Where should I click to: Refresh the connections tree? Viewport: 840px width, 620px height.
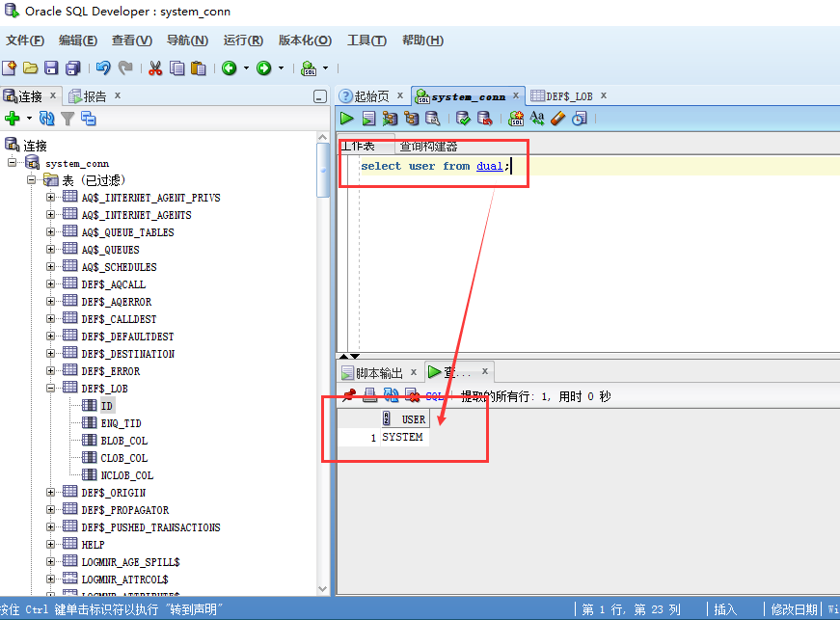click(x=46, y=118)
